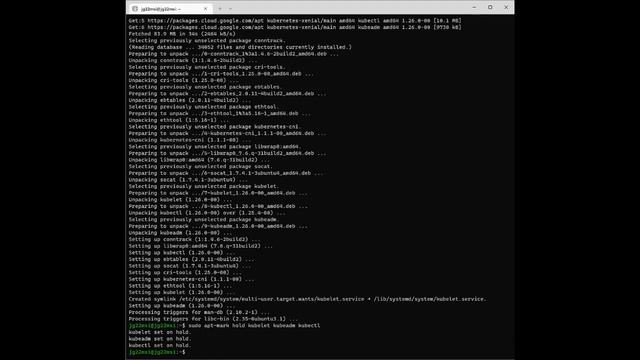
Task: Click the 'sudo apt-mark hold' command text
Action: (254, 326)
